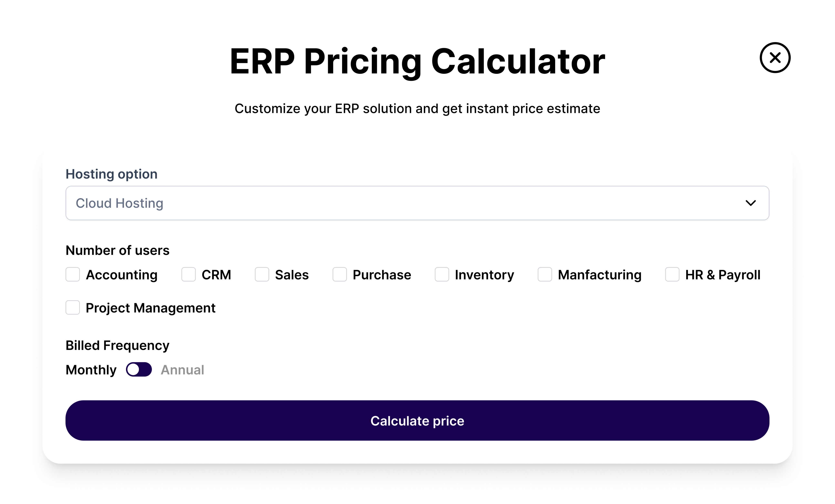The image size is (835, 504).
Task: Click the Number of users section label
Action: [x=117, y=250]
